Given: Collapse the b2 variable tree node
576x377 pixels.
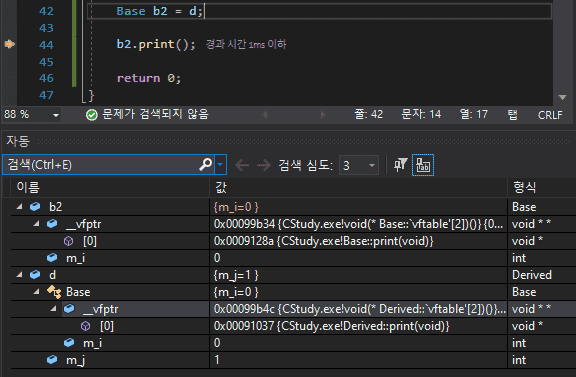Looking at the screenshot, I should click(x=19, y=207).
